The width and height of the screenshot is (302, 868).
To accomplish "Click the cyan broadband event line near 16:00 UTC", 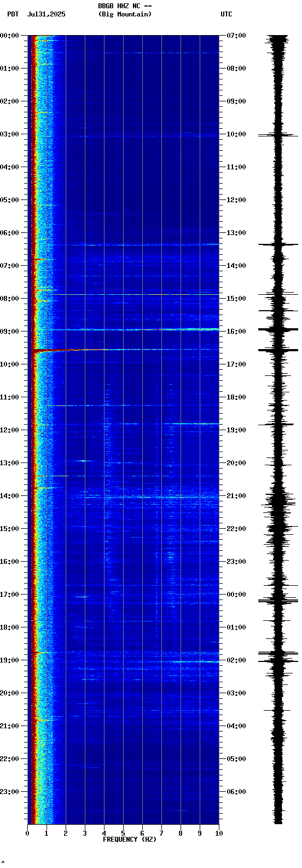I will click(137, 329).
